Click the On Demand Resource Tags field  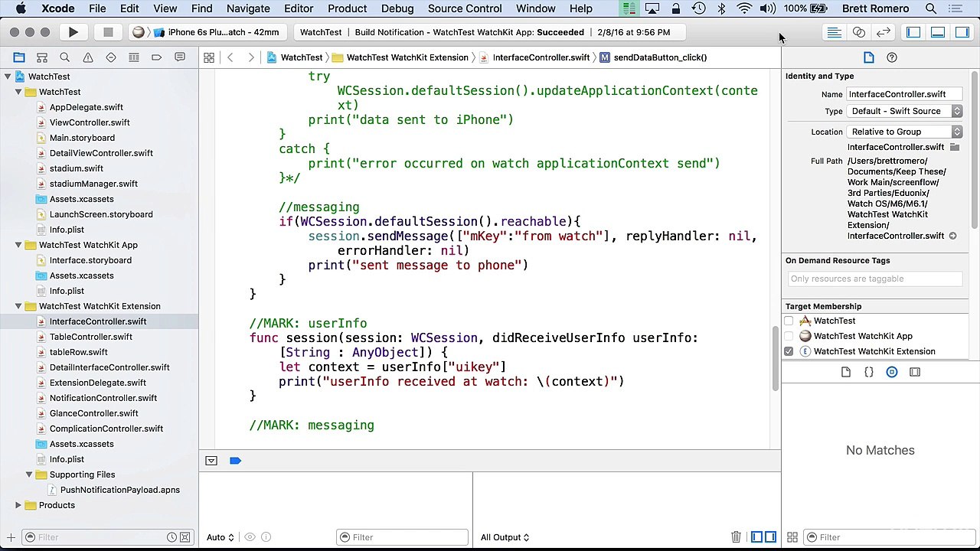tap(874, 279)
